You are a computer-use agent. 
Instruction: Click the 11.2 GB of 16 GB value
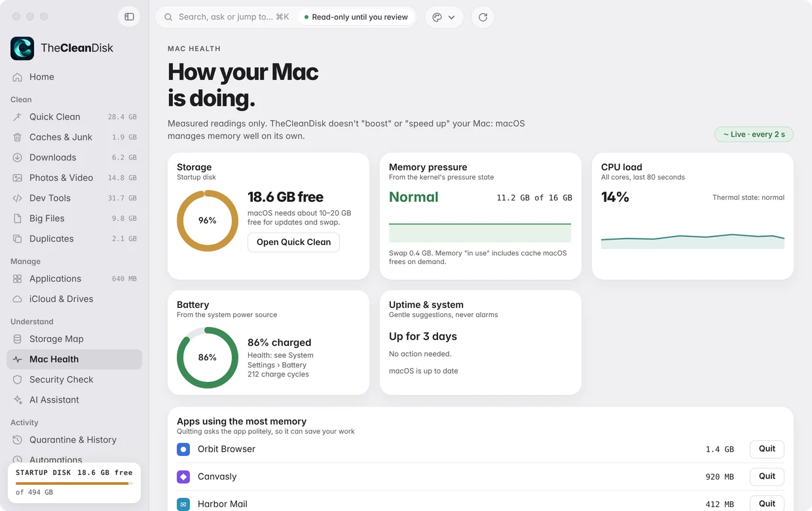click(x=534, y=198)
